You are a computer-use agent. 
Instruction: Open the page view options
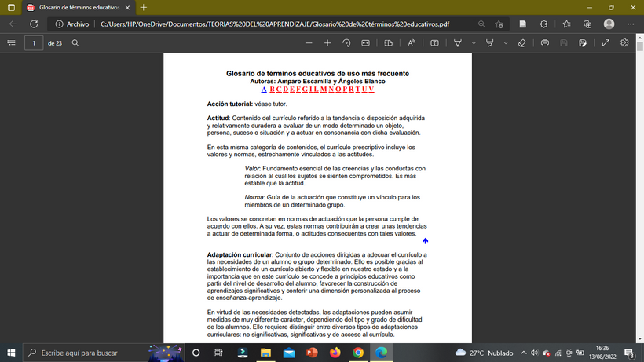388,42
